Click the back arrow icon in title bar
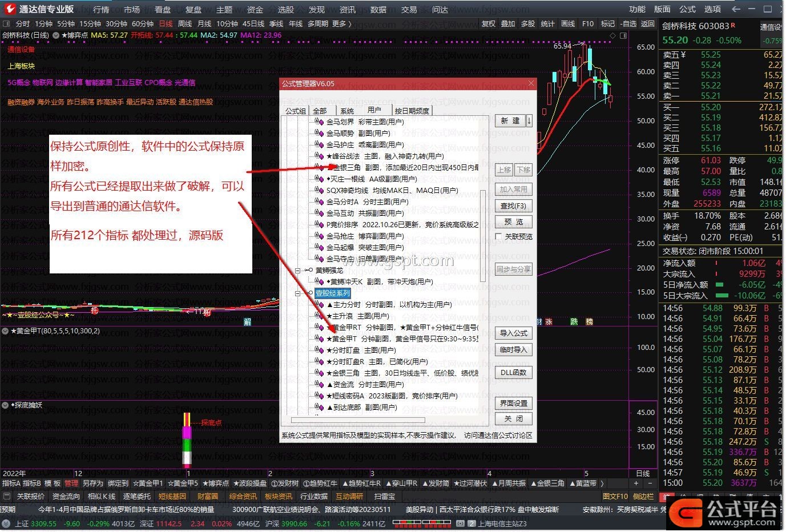The height and width of the screenshot is (532, 786). click(x=736, y=9)
